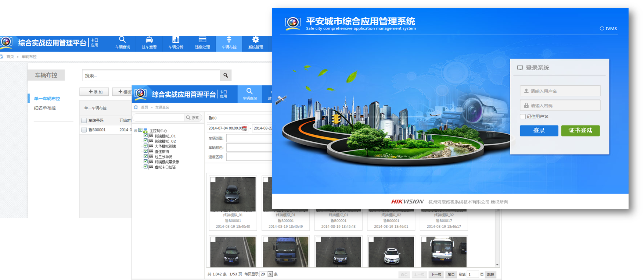Viewport: 644px width, 280px height.
Task: Click the magnifier search button beside 搜索... field
Action: (x=226, y=75)
